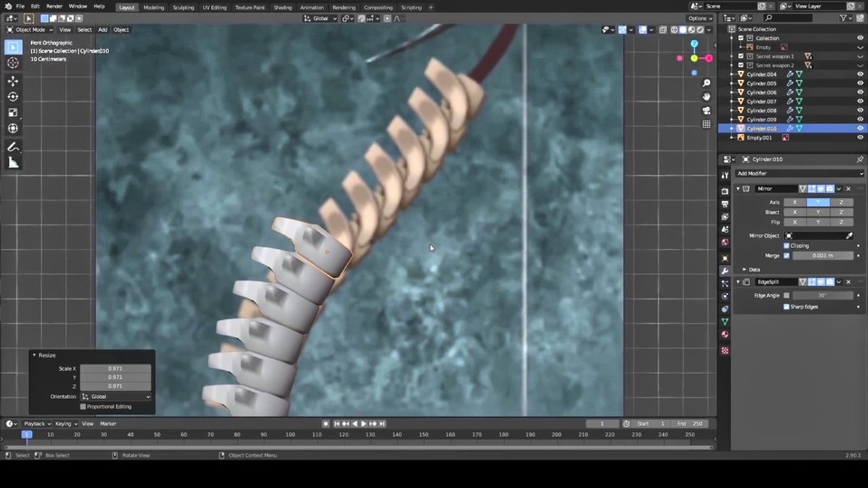Select the Scale tool in the toolbar
Screen dimensions: 868x488
click(13, 113)
